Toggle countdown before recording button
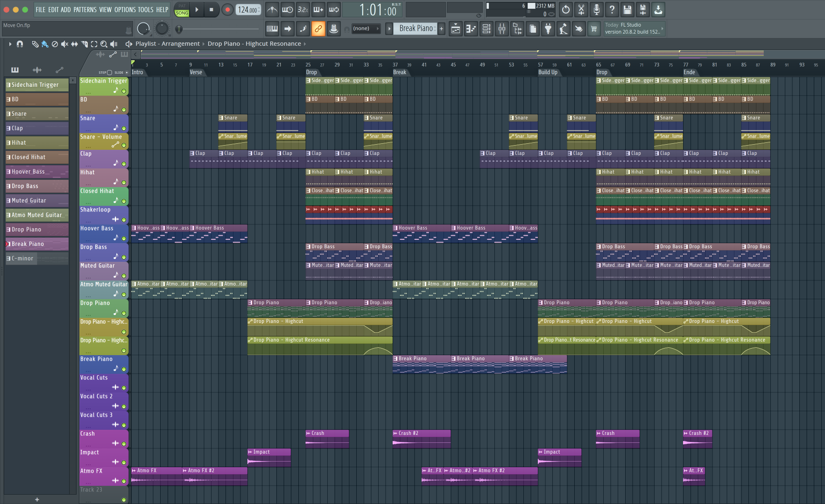The width and height of the screenshot is (825, 504). pyautogui.click(x=303, y=9)
